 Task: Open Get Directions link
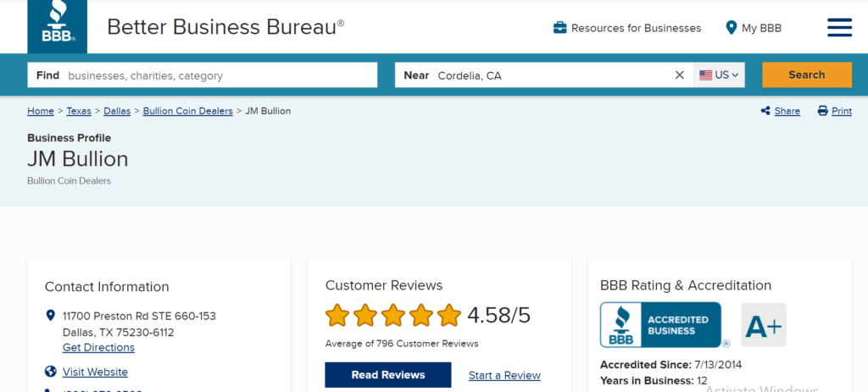point(98,348)
